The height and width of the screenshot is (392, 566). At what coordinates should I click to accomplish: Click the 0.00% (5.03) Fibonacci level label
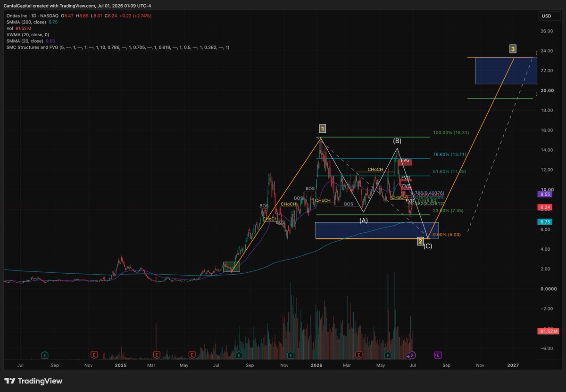[x=447, y=234]
